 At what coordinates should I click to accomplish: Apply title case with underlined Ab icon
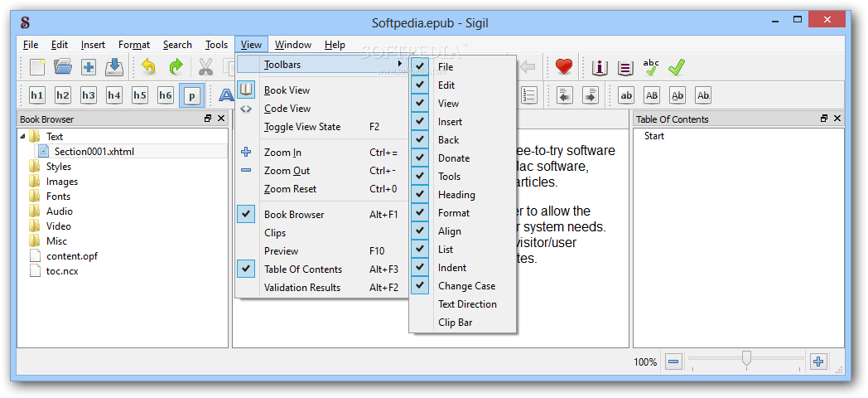678,95
